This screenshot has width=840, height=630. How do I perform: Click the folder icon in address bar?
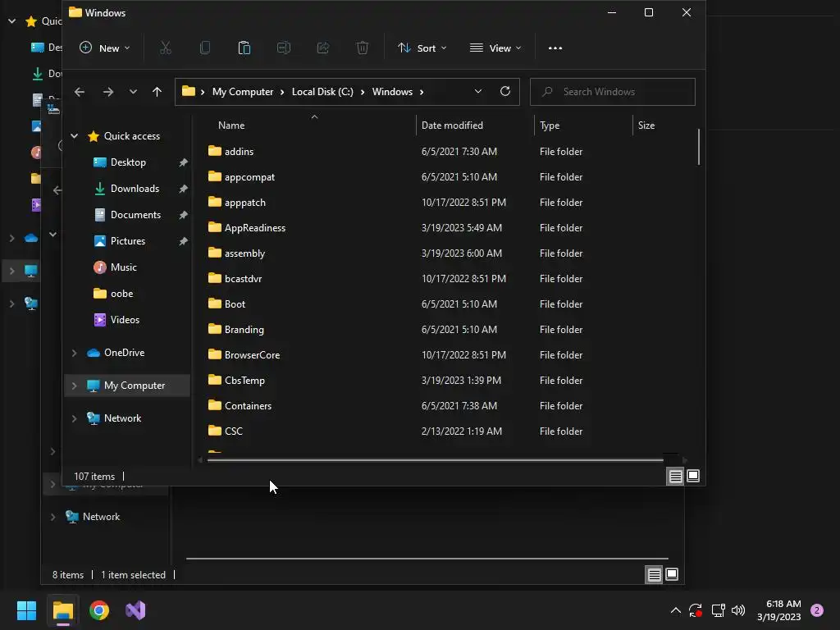click(188, 92)
